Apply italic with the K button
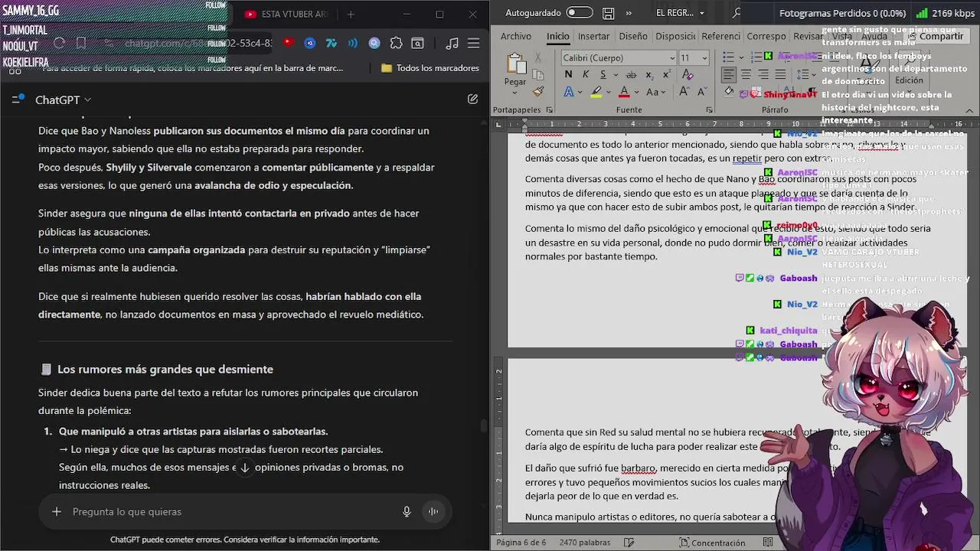Viewport: 980px width, 551px height. click(x=586, y=74)
